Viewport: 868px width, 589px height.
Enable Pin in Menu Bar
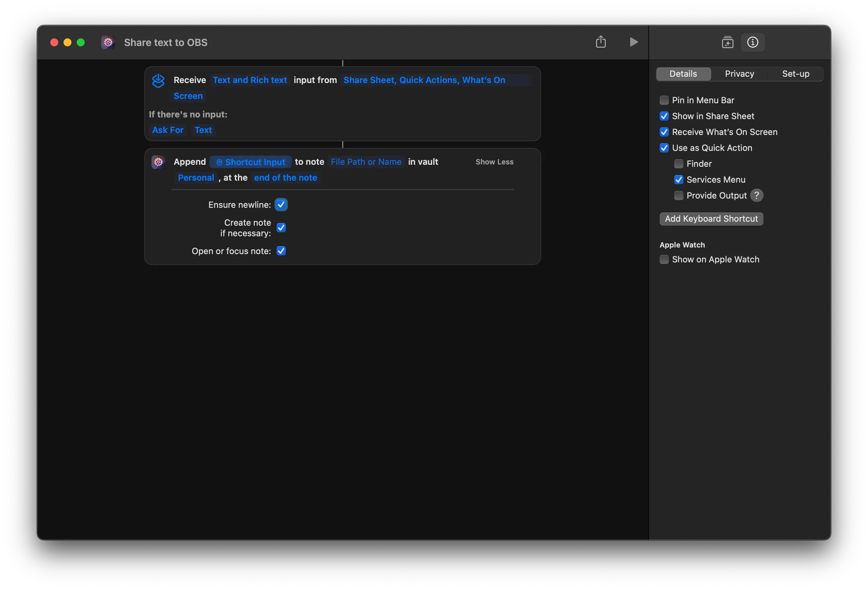pos(664,100)
